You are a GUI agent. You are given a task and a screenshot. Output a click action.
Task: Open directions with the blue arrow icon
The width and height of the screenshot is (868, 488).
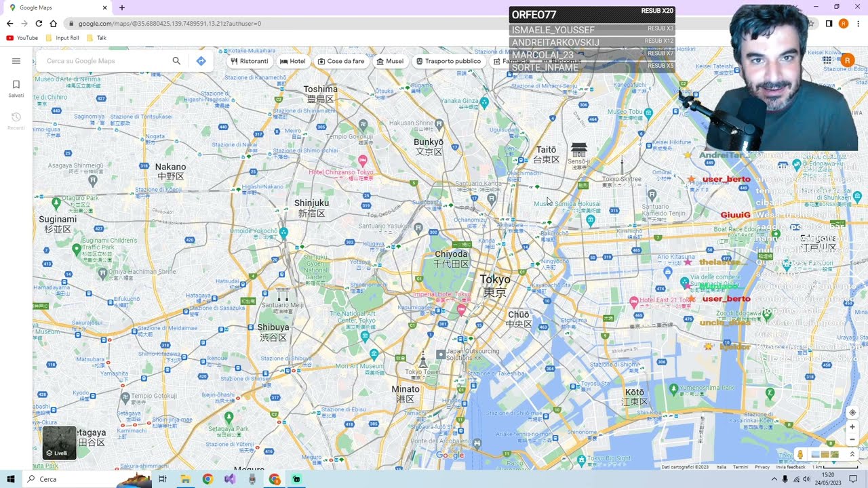[x=201, y=61]
